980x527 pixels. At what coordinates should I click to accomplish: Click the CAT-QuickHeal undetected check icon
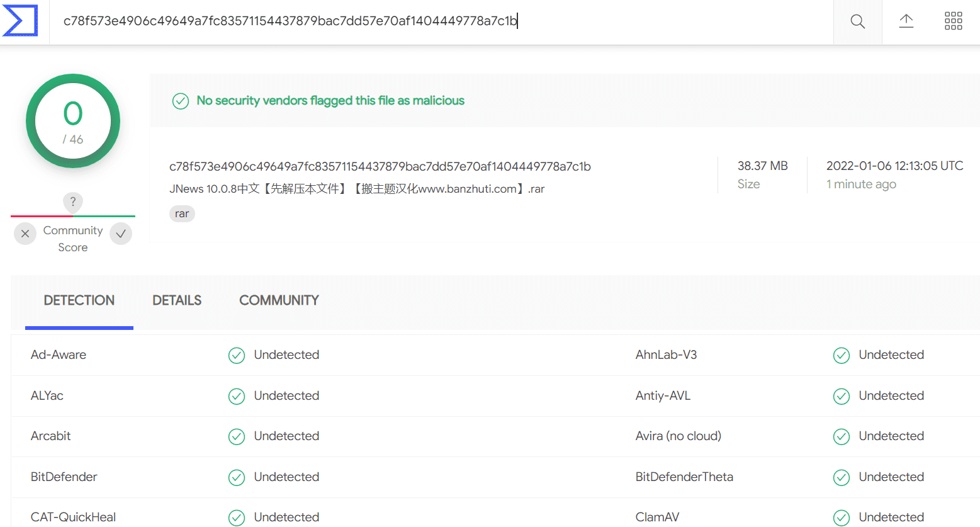(237, 518)
